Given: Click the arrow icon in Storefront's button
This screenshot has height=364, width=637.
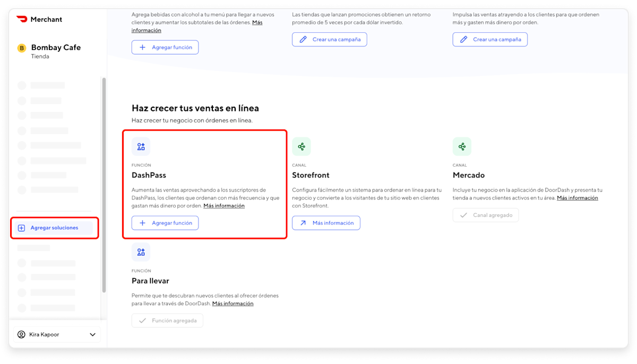Looking at the screenshot, I should click(x=303, y=223).
